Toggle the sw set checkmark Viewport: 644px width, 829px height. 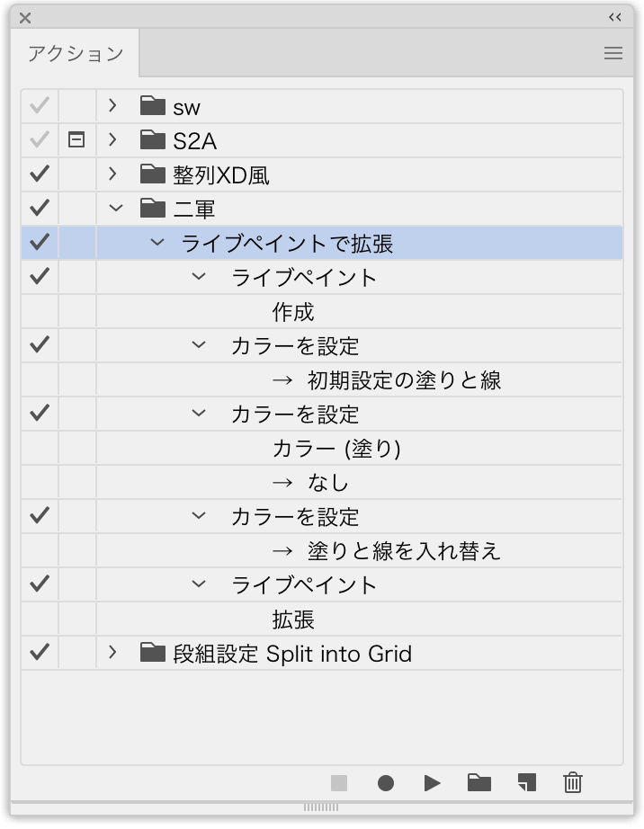tap(40, 106)
